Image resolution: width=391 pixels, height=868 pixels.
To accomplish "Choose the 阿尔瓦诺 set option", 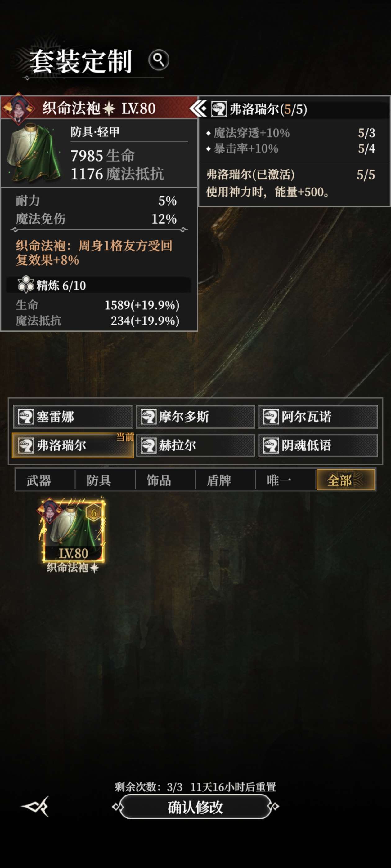I will [318, 417].
